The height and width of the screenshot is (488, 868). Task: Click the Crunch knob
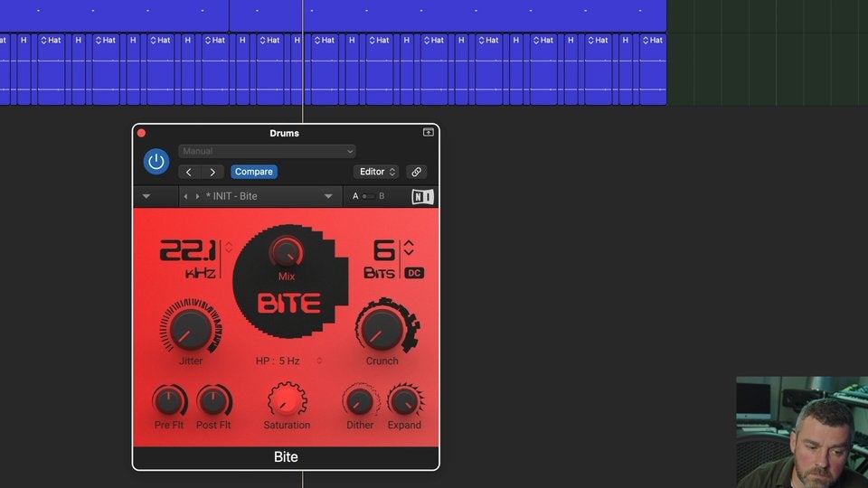click(382, 328)
